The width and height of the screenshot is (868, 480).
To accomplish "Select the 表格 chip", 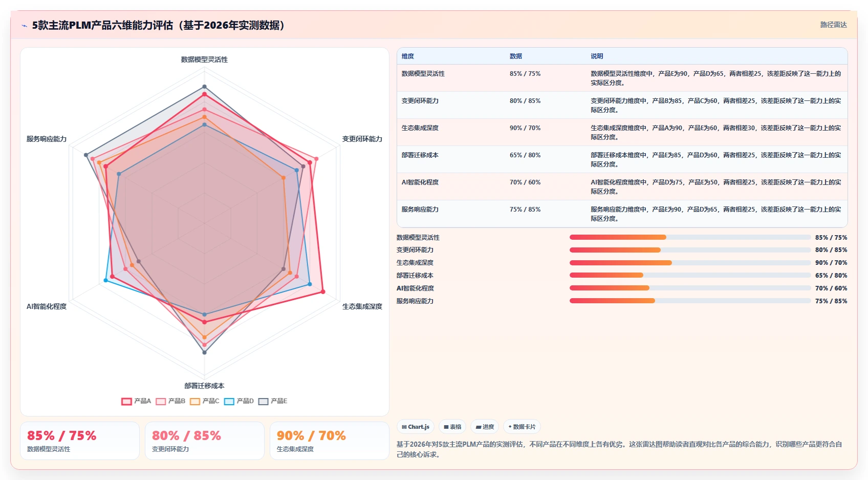I will click(452, 427).
